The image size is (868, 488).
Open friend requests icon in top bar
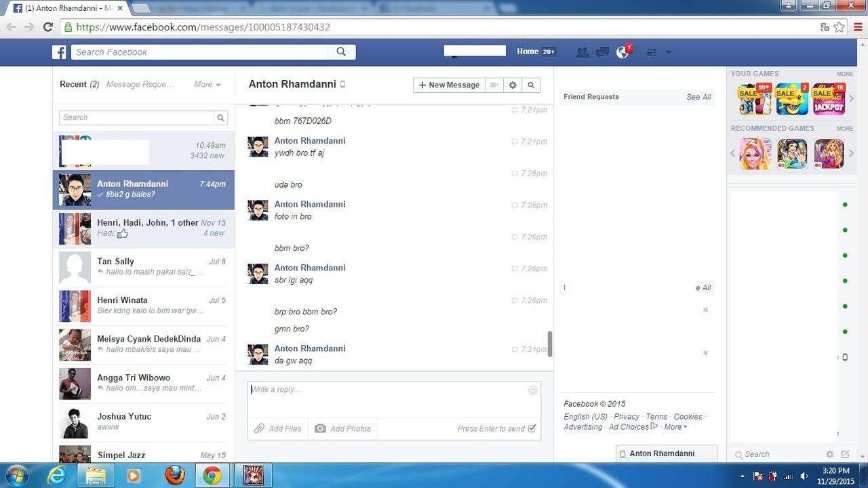(582, 52)
